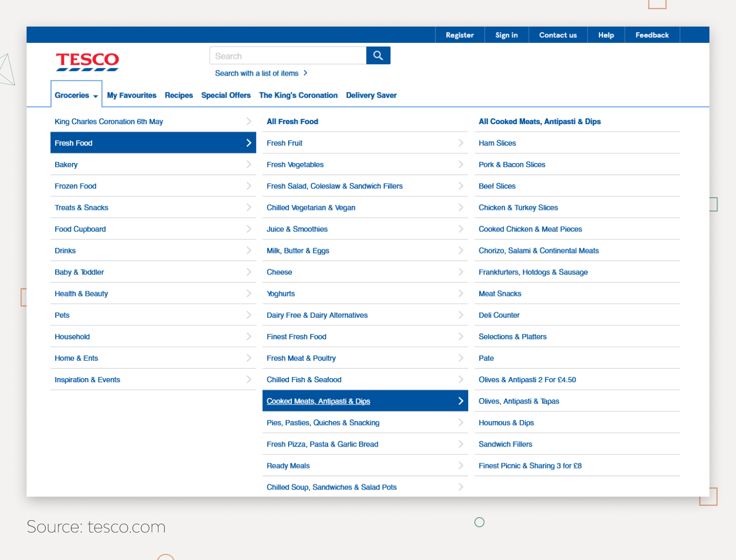Select Inspiration & Events category
The width and height of the screenshot is (736, 560).
point(153,380)
